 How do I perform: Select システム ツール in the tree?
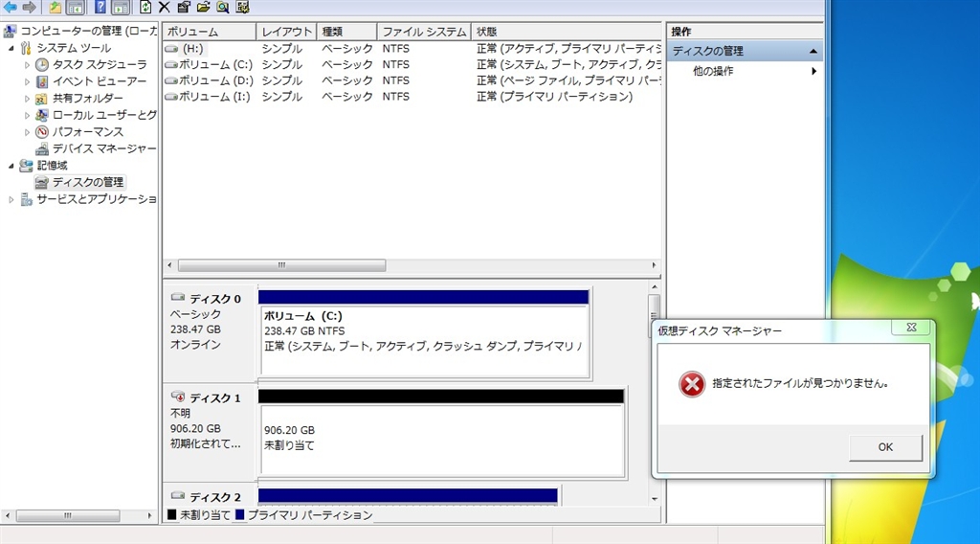click(x=74, y=48)
